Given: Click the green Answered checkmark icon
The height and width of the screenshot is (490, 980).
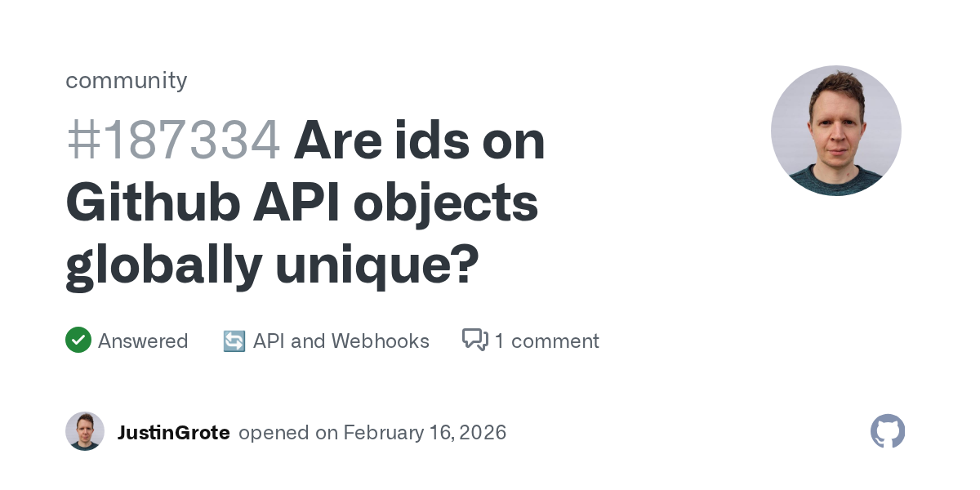Looking at the screenshot, I should [x=78, y=341].
